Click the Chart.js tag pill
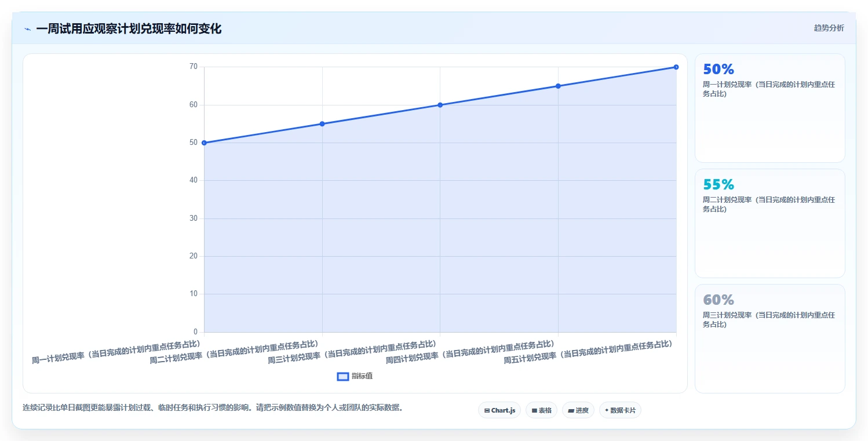Screen dimensions: 868x441 tap(499, 410)
